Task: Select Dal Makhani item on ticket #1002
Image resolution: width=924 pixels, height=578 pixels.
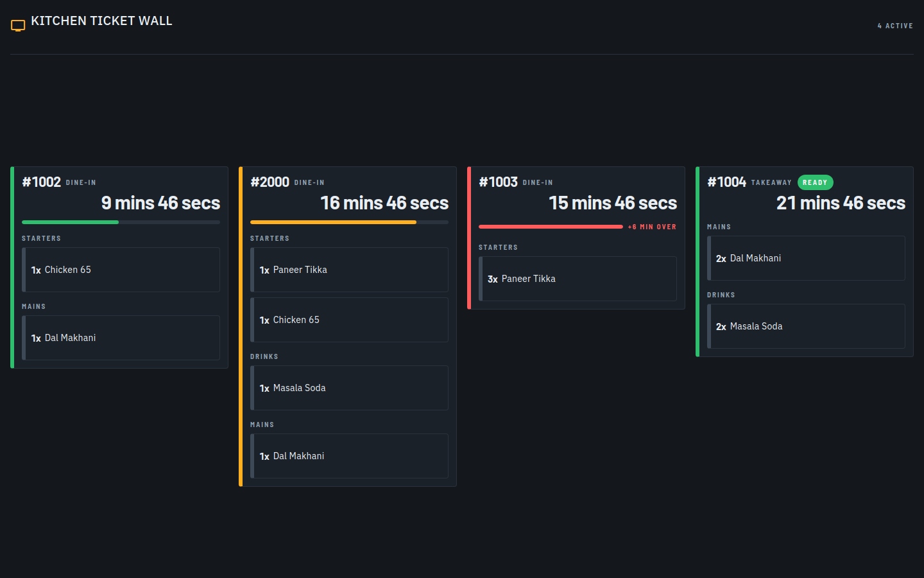Action: tap(121, 338)
